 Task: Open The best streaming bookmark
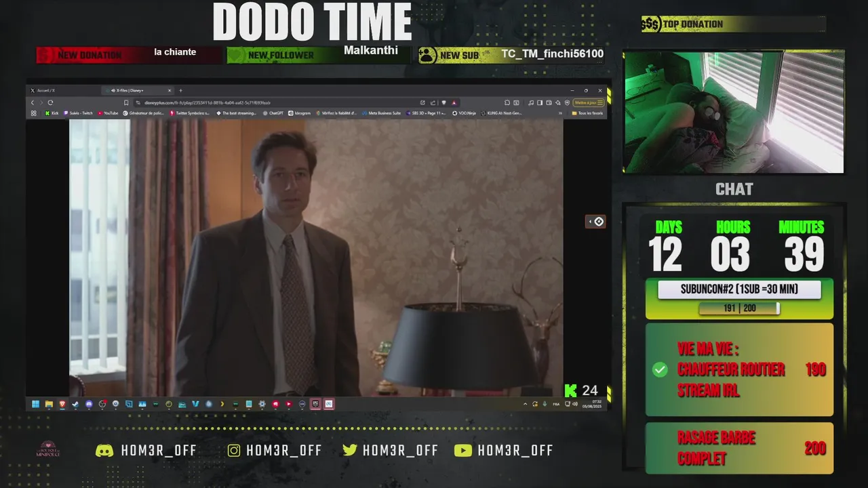click(236, 113)
